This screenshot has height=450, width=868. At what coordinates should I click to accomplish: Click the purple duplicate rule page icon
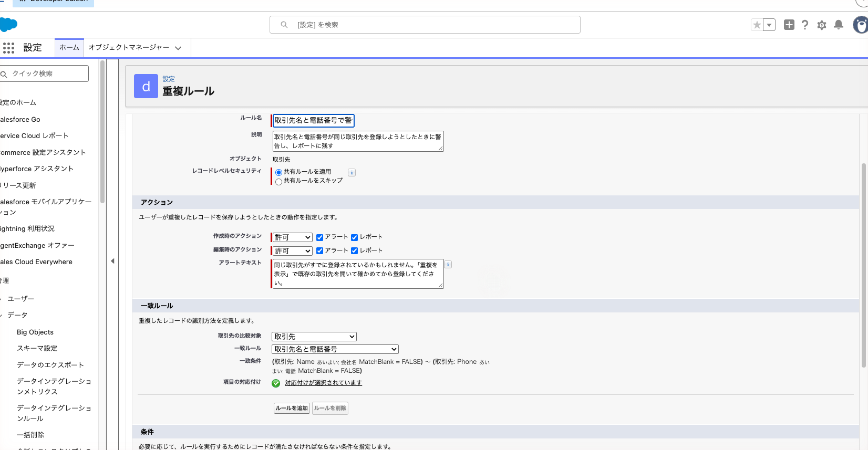click(146, 86)
